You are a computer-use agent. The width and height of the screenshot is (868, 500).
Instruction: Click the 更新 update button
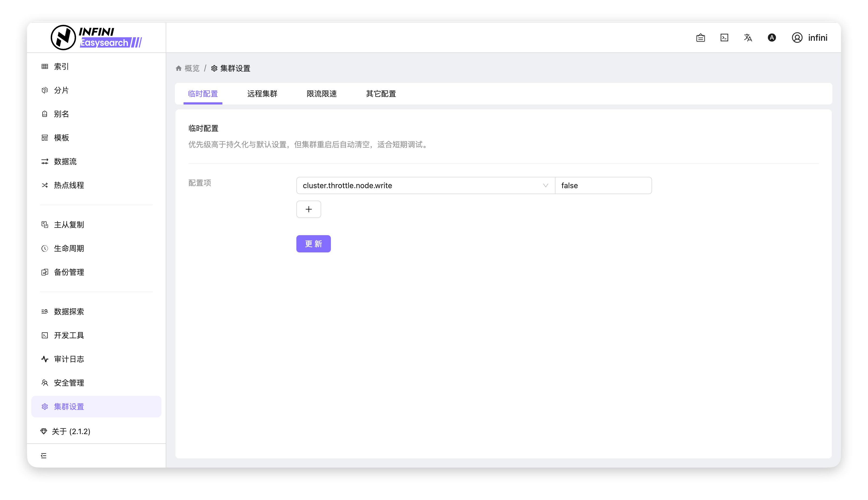[x=313, y=244]
